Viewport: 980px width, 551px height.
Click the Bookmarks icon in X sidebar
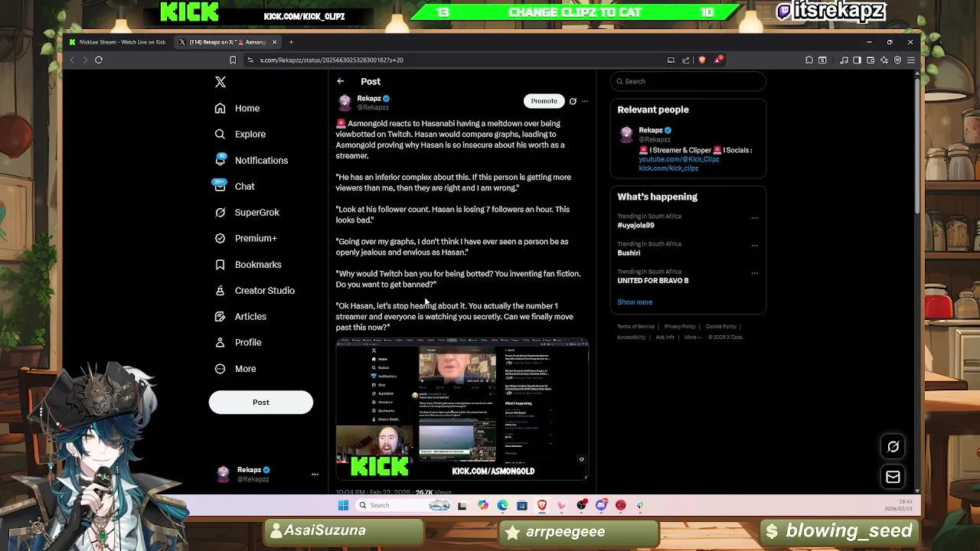(220, 264)
